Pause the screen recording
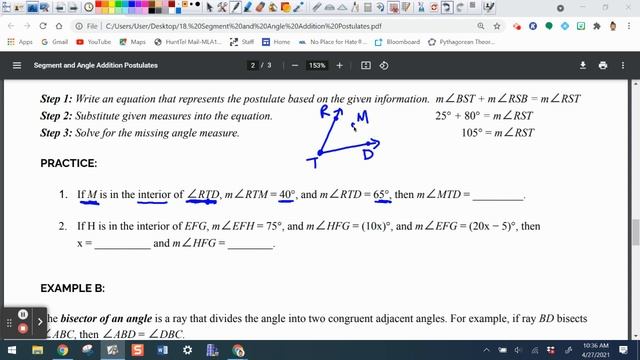 tap(23, 314)
